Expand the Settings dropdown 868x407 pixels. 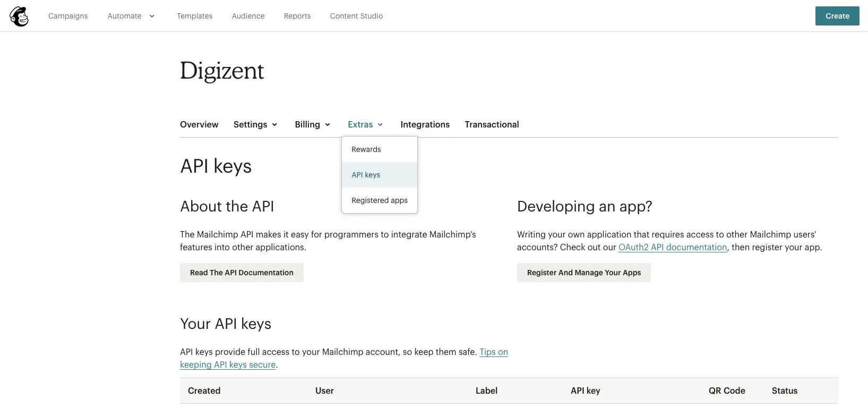coord(255,124)
